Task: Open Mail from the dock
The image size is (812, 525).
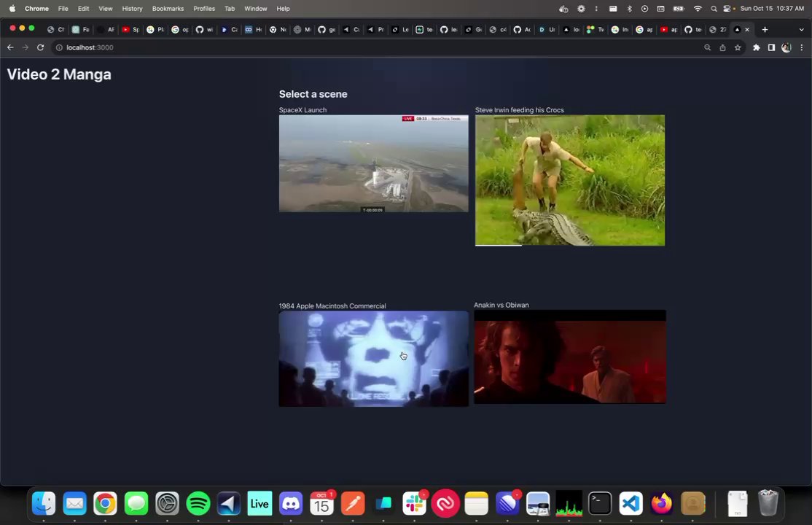Action: coord(74,503)
